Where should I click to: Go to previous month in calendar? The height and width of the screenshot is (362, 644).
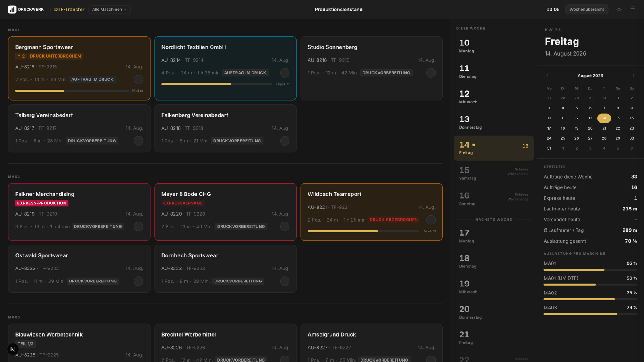547,76
